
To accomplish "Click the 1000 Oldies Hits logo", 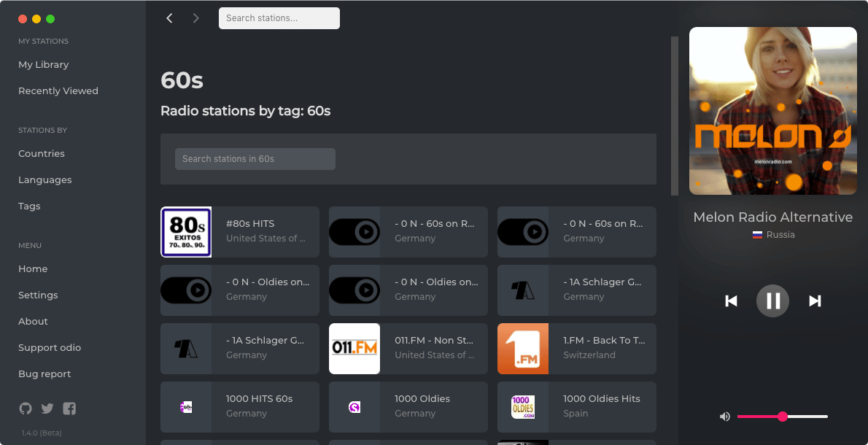I will coord(523,407).
